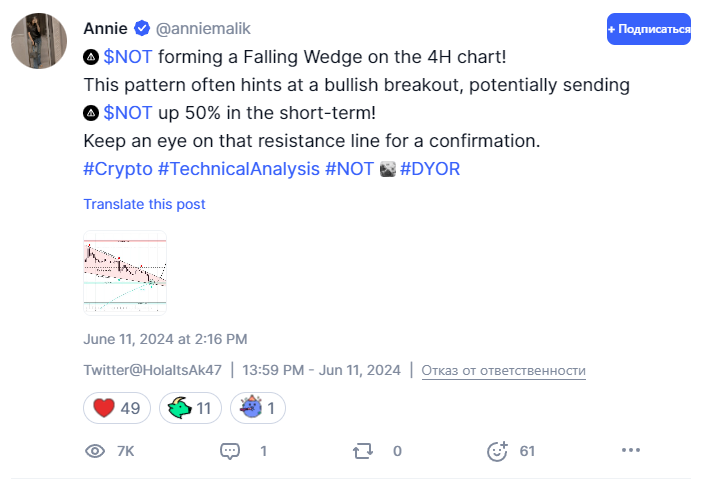Click Translate this post

[144, 204]
